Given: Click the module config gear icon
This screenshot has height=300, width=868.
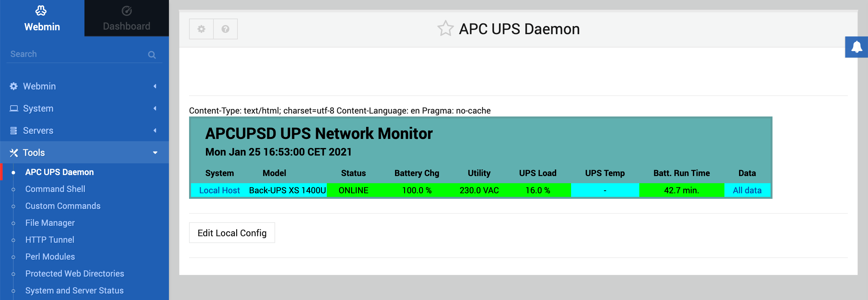Looking at the screenshot, I should tap(201, 29).
